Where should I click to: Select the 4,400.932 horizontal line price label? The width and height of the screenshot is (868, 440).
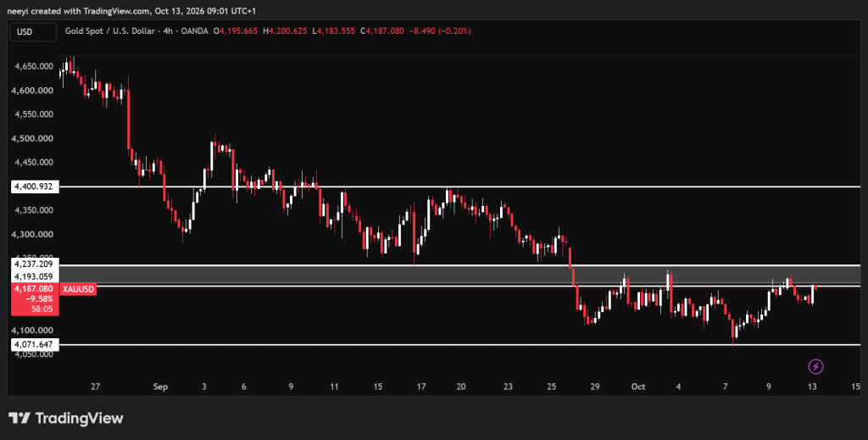tap(35, 187)
